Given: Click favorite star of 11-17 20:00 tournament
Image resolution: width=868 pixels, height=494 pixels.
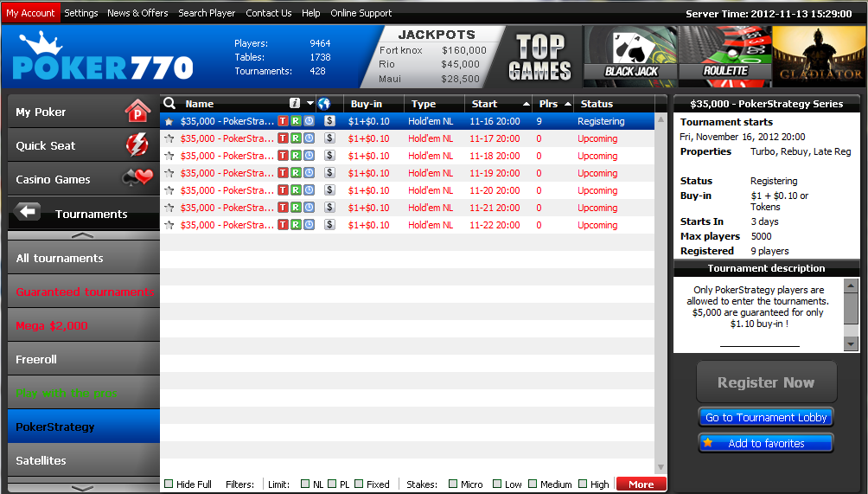Looking at the screenshot, I should coord(169,138).
